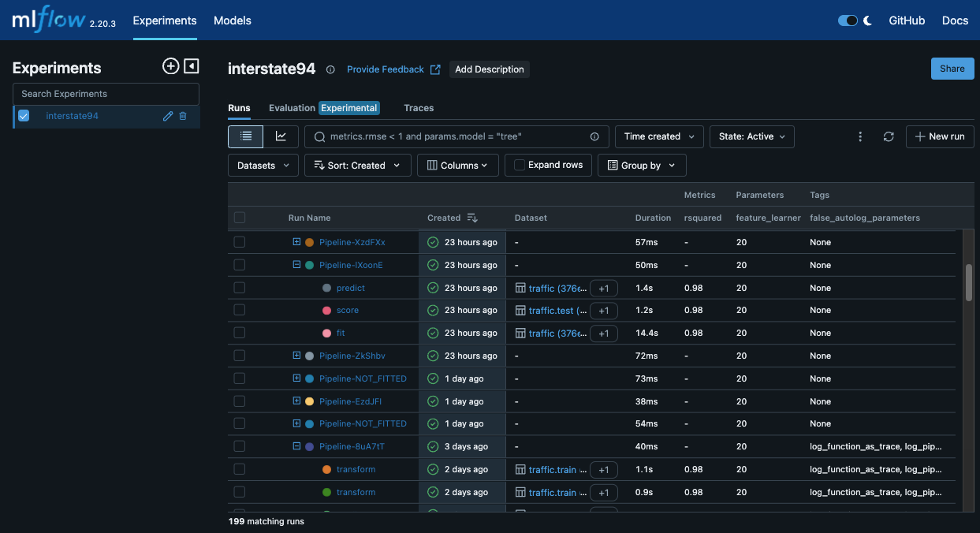Open the Pipeline-IXoonE run link
Viewport: 980px width, 533px height.
(351, 265)
